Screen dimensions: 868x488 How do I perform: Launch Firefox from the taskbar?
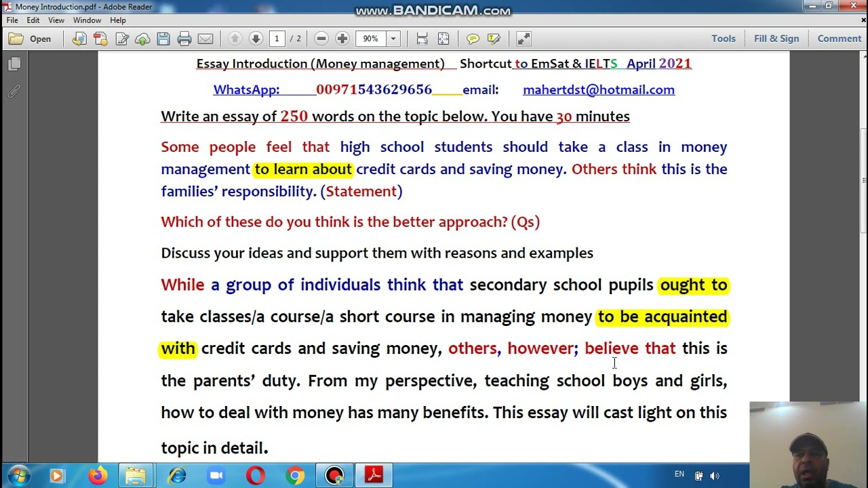[x=98, y=476]
